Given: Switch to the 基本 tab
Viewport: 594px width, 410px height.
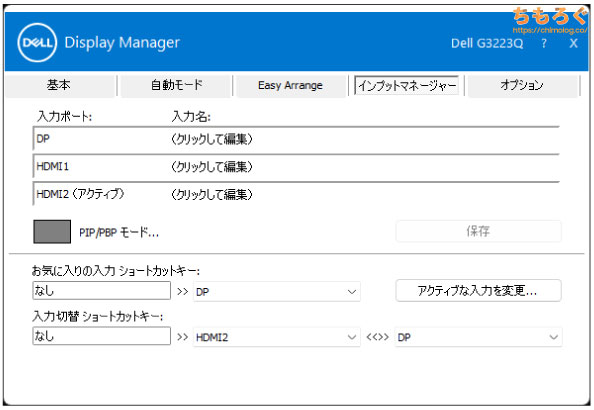Looking at the screenshot, I should [x=59, y=85].
